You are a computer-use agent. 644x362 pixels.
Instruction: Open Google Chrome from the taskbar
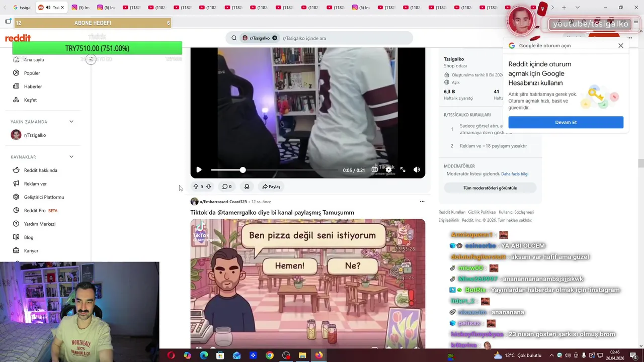(x=270, y=355)
